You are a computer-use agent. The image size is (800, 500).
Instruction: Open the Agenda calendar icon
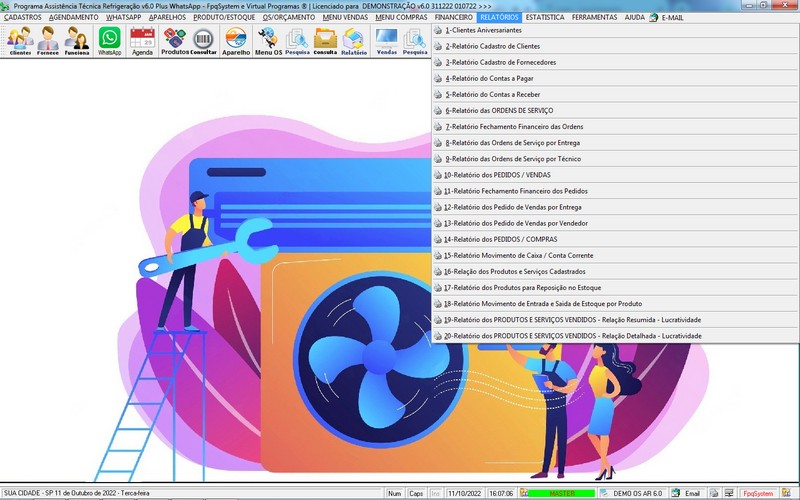[142, 41]
